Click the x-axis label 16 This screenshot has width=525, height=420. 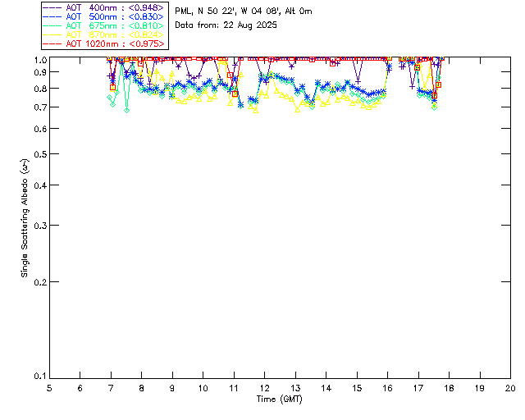pyautogui.click(x=387, y=388)
